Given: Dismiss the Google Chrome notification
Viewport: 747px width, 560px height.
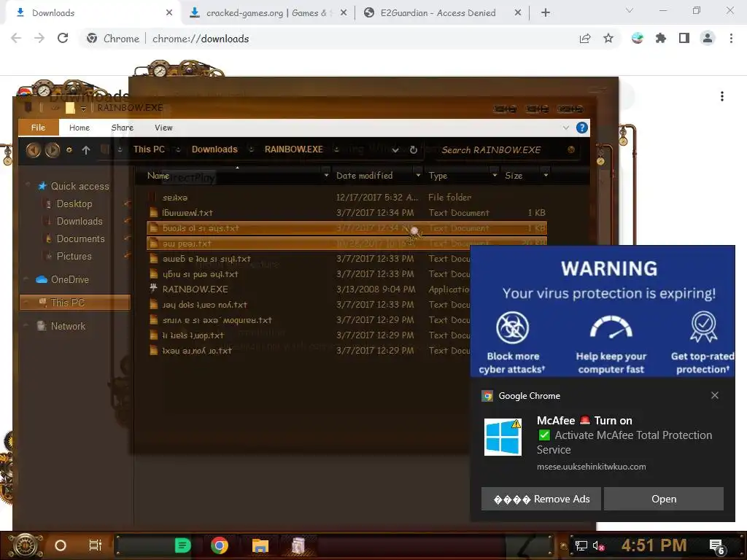Looking at the screenshot, I should pyautogui.click(x=715, y=395).
